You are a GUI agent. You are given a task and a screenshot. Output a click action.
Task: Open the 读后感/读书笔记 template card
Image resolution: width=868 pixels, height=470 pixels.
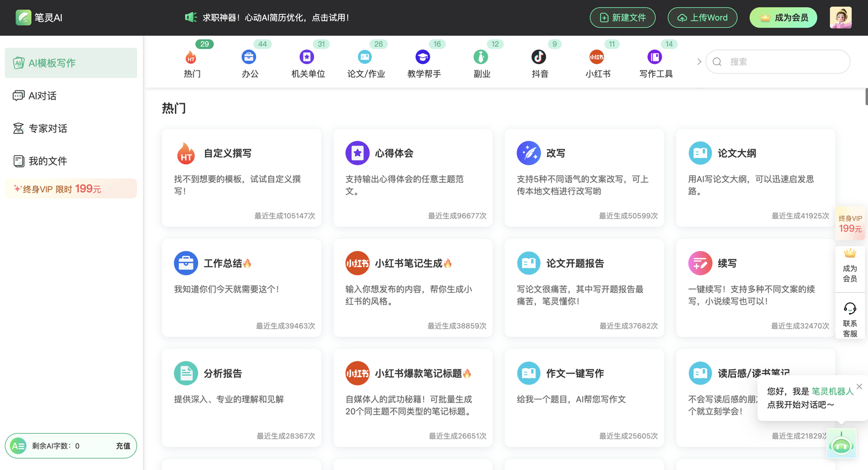(756, 398)
